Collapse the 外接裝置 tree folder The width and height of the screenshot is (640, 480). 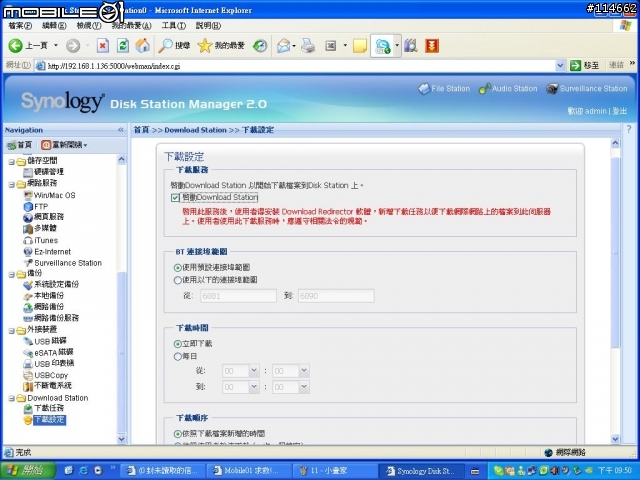pos(12,330)
